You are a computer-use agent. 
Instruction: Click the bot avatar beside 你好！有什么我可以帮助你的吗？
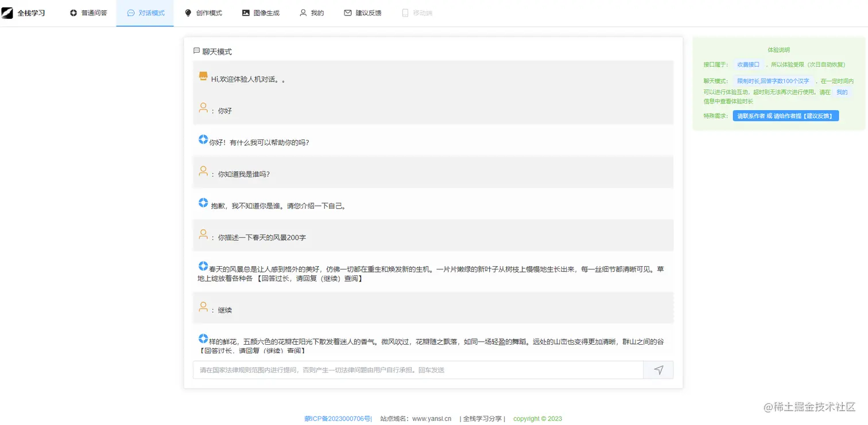click(x=203, y=139)
